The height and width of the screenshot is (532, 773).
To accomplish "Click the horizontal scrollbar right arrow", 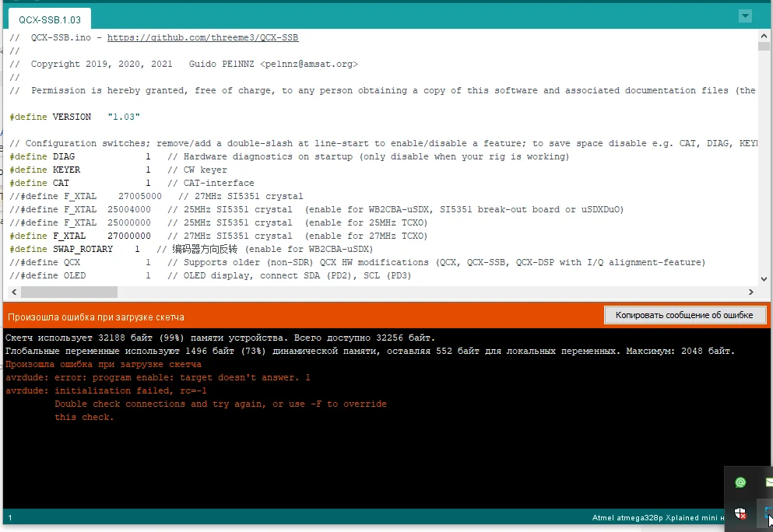I will pos(751,292).
